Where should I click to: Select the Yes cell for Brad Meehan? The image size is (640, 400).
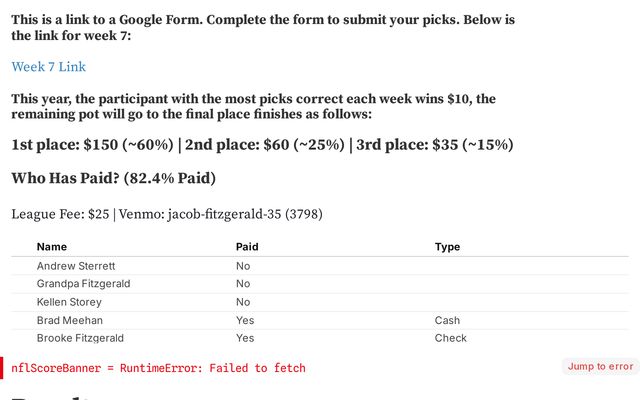click(x=245, y=320)
